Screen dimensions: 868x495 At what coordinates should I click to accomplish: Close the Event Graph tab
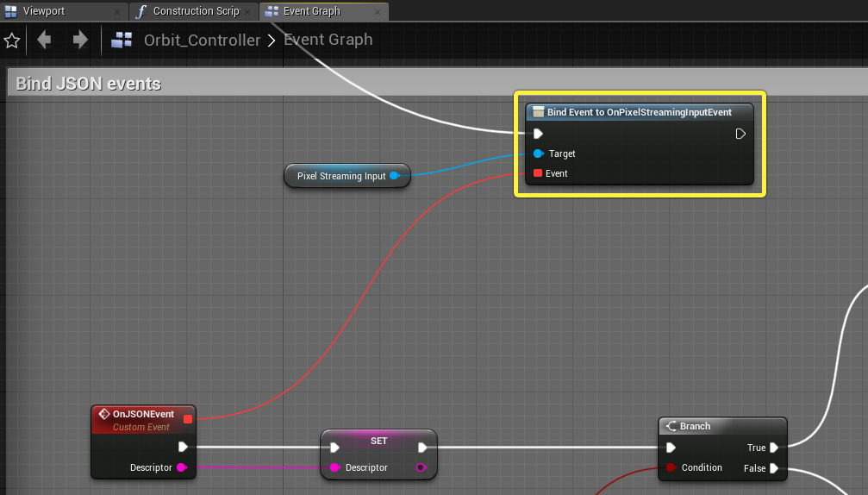(378, 11)
